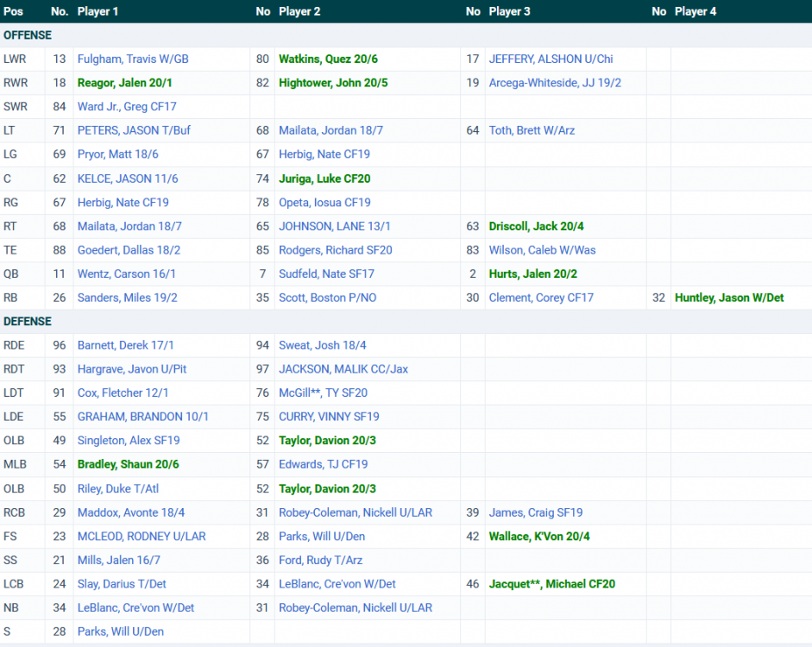The width and height of the screenshot is (812, 647).
Task: Open Jacquet**, Michael CF20 link
Action: pos(552,584)
